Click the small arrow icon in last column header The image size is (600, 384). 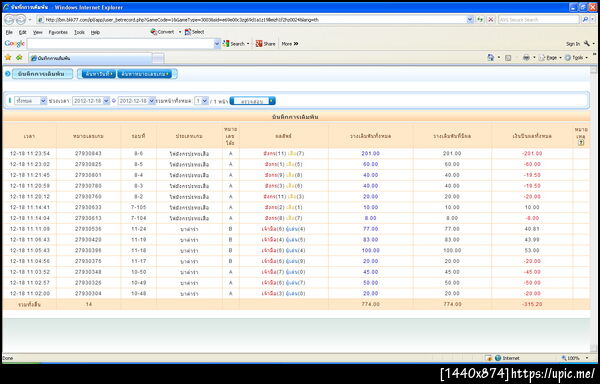click(581, 142)
